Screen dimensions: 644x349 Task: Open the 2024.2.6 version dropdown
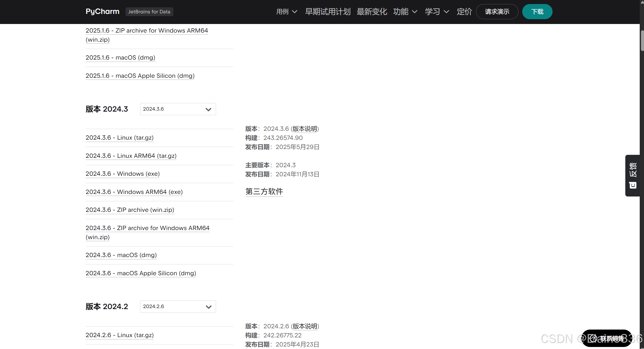(x=178, y=307)
